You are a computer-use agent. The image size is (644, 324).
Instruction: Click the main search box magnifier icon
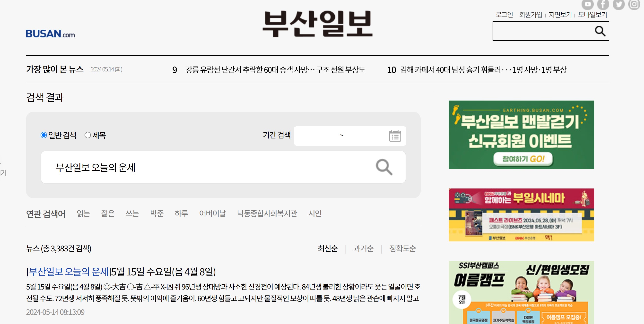click(x=384, y=167)
